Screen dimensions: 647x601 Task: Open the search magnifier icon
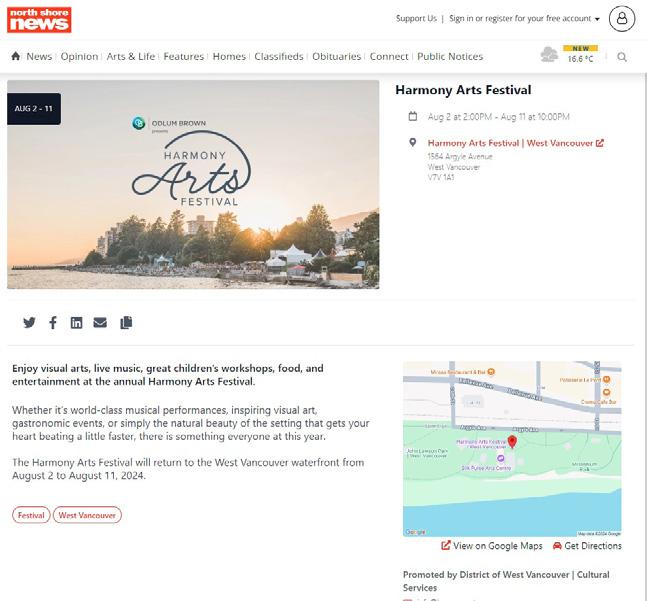point(622,57)
